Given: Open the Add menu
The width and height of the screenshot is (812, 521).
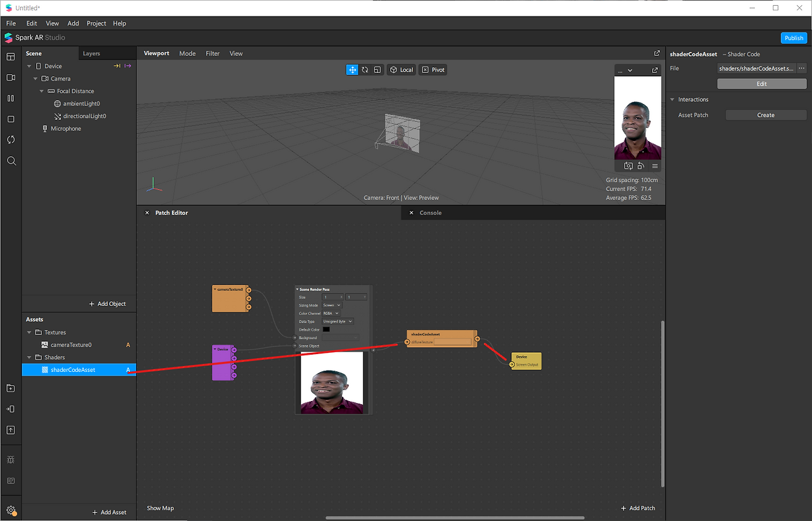Looking at the screenshot, I should tap(74, 23).
